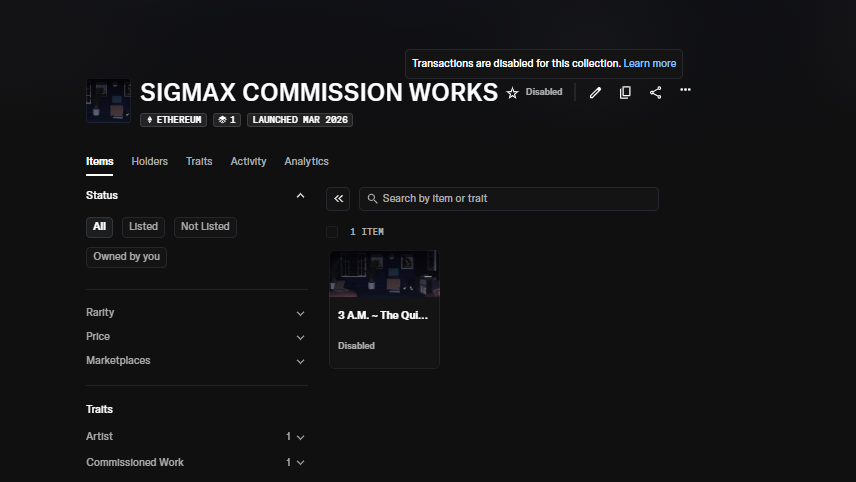Click the pencil edit collection icon
Screen dimensions: 856x482
point(595,92)
